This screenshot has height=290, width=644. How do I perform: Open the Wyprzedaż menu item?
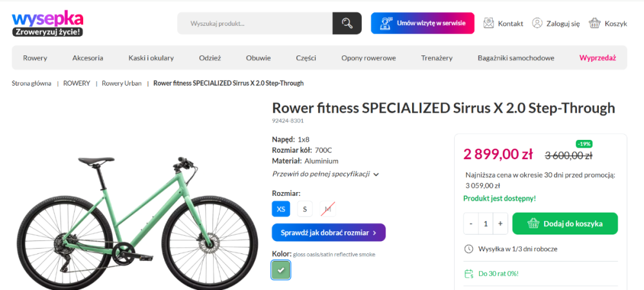598,58
